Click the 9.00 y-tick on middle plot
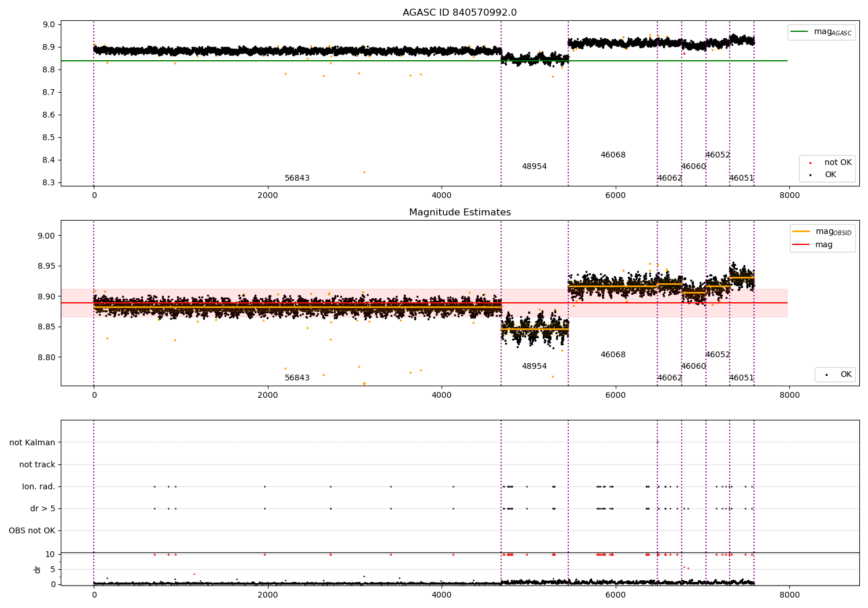868x608 pixels. pyautogui.click(x=47, y=236)
